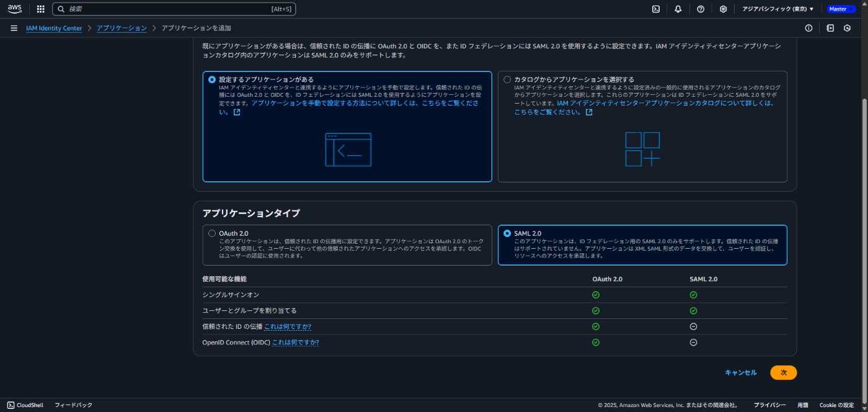The width and height of the screenshot is (868, 412).
Task: Open the help question mark icon
Action: (x=701, y=9)
